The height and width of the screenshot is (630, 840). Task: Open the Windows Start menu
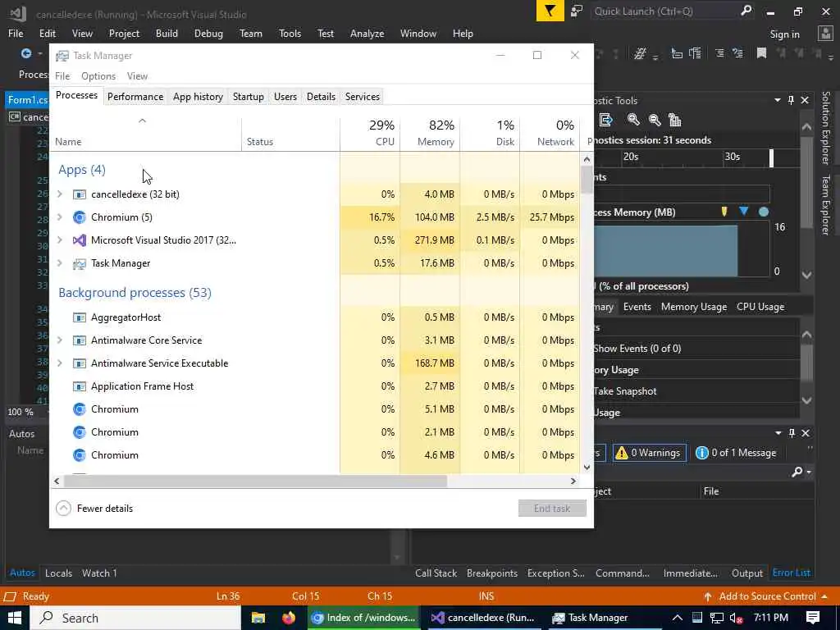(15, 618)
